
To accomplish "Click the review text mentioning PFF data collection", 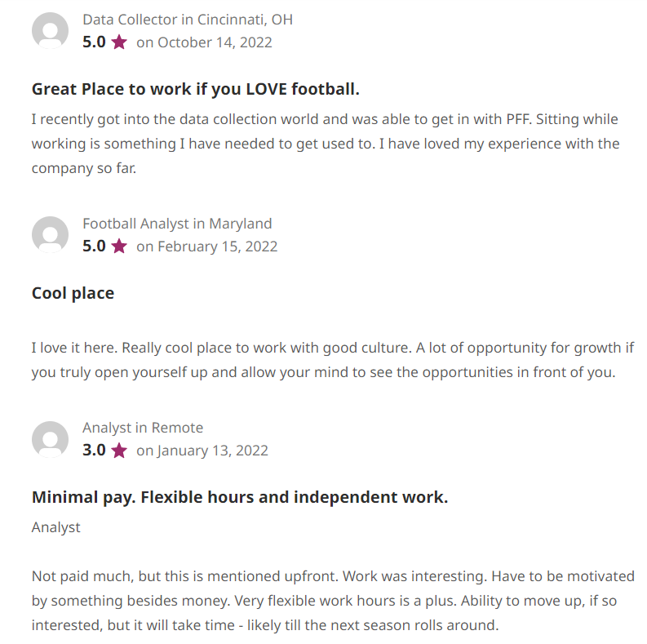I will (326, 144).
